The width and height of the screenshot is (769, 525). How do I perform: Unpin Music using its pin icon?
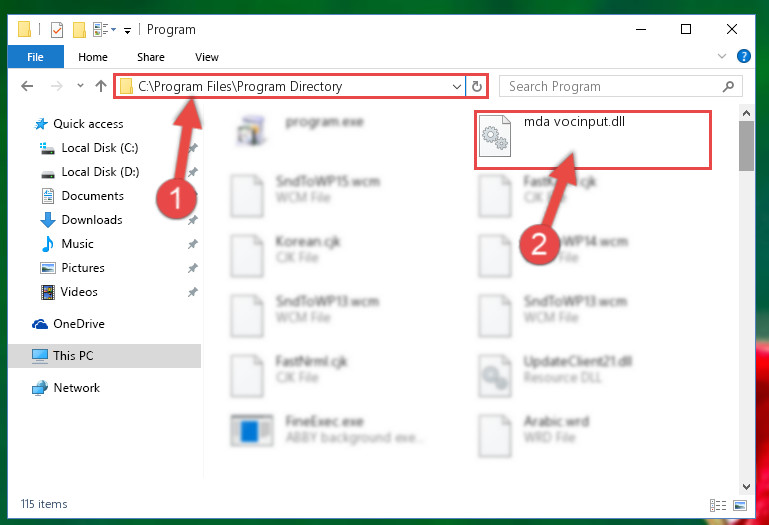point(193,244)
